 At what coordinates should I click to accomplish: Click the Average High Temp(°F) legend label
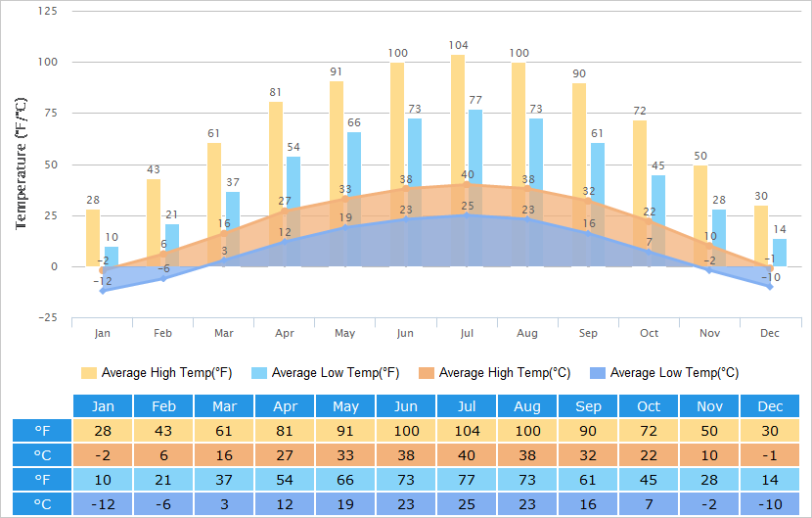166,373
